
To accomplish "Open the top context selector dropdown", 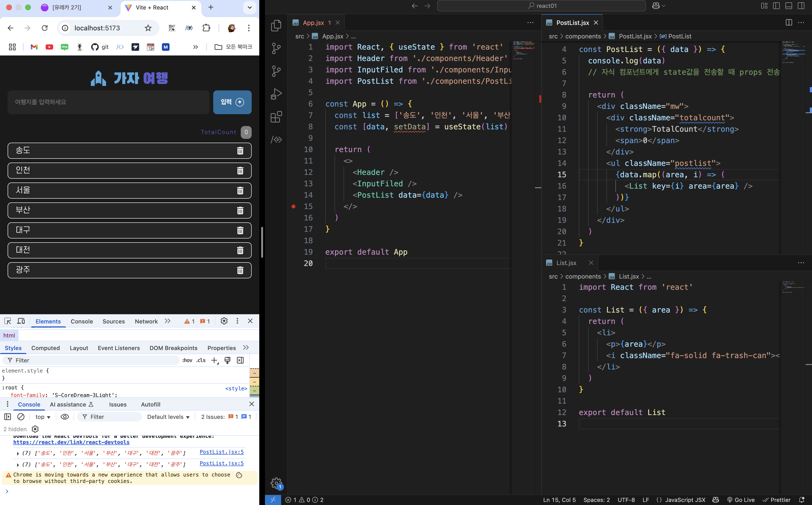I will 43,416.
